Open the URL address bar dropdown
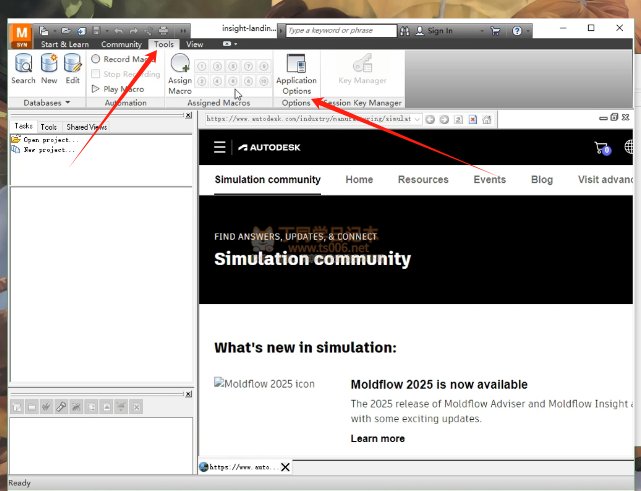The height and width of the screenshot is (491, 641). [x=417, y=119]
